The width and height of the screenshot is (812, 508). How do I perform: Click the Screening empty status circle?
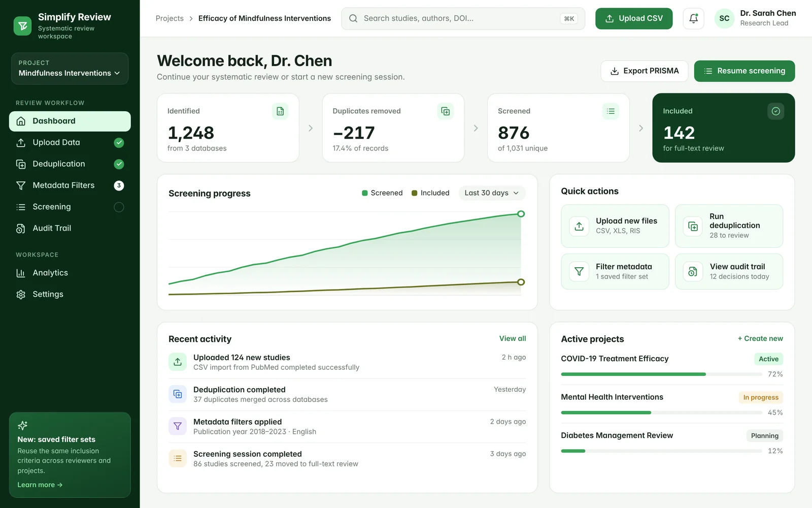pos(119,207)
